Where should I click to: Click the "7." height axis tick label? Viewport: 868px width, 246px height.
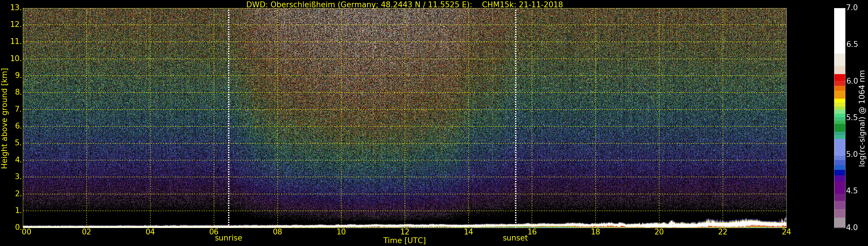(x=18, y=109)
